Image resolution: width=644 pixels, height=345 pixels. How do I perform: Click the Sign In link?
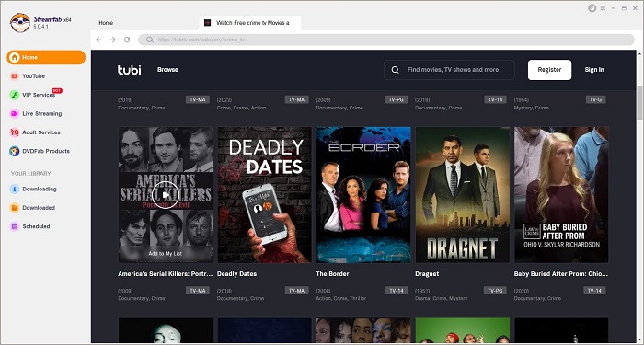pyautogui.click(x=594, y=70)
